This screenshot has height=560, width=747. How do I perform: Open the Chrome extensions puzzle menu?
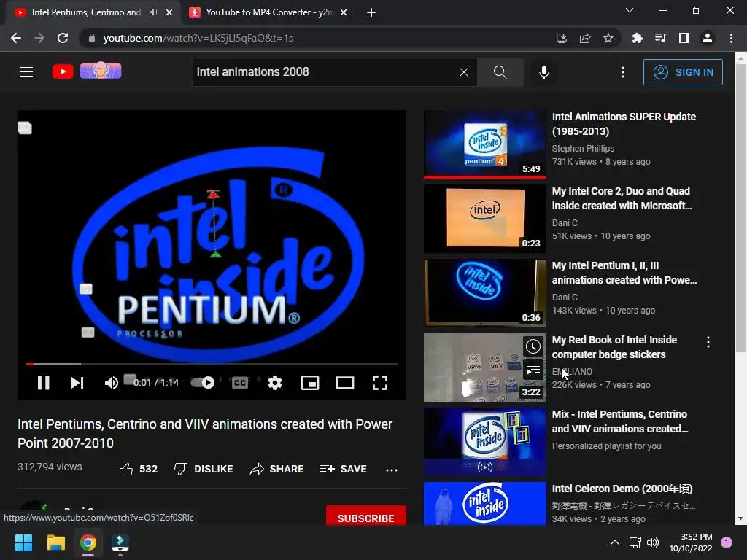click(638, 38)
